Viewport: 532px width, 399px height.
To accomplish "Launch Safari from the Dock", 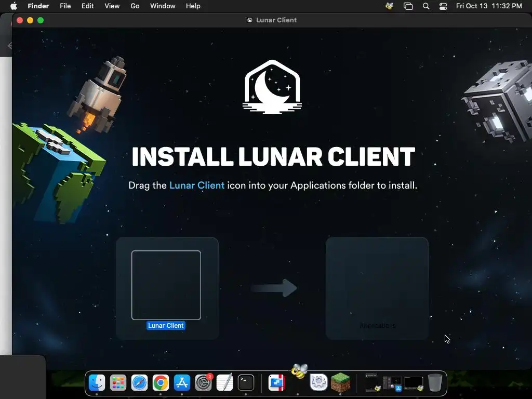I will [139, 383].
